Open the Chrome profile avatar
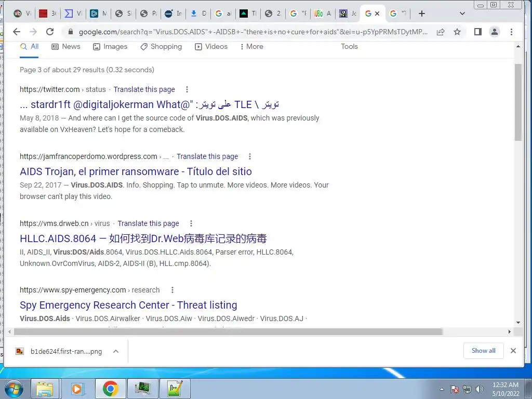 pos(495,32)
